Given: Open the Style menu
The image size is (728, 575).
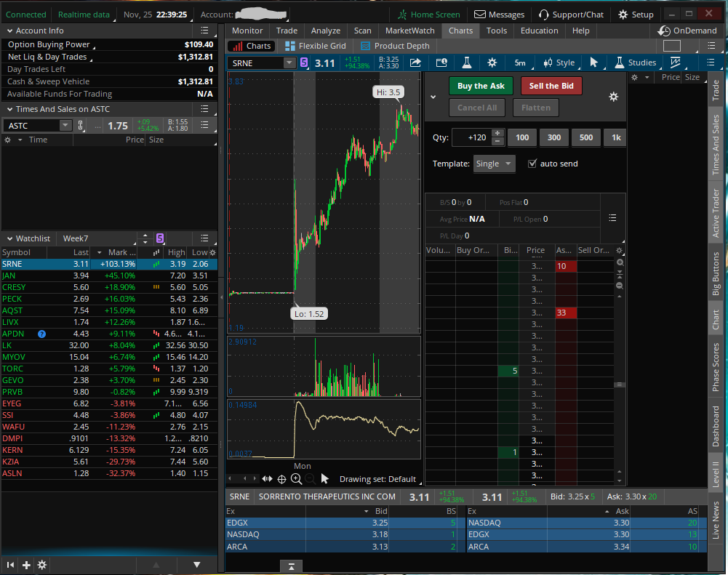Looking at the screenshot, I should click(559, 63).
